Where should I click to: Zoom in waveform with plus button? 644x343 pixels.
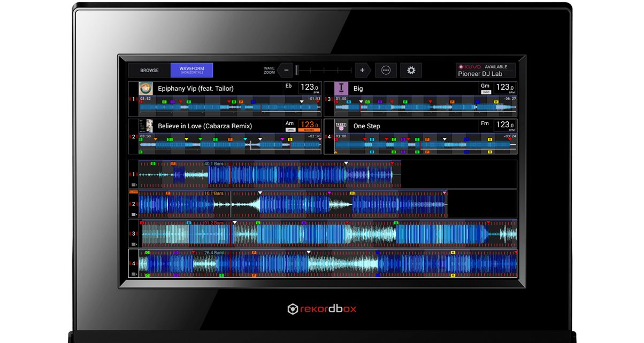[x=362, y=70]
